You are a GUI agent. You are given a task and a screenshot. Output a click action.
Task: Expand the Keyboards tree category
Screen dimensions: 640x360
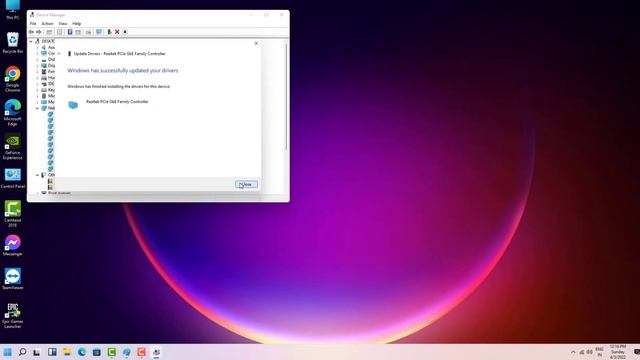(37, 90)
